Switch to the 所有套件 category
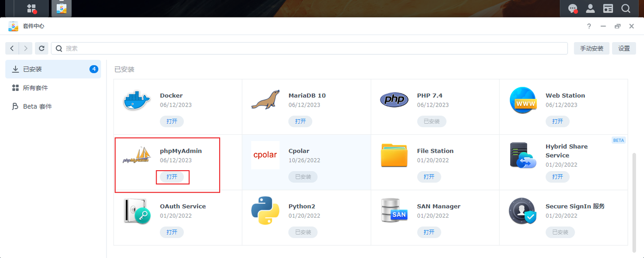The height and width of the screenshot is (258, 644). 34,87
